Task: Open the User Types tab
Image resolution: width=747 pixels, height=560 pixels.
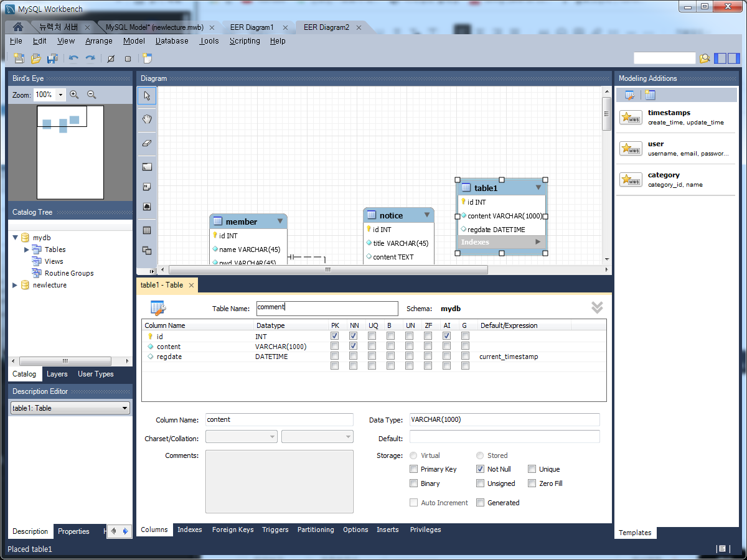Action: click(96, 374)
